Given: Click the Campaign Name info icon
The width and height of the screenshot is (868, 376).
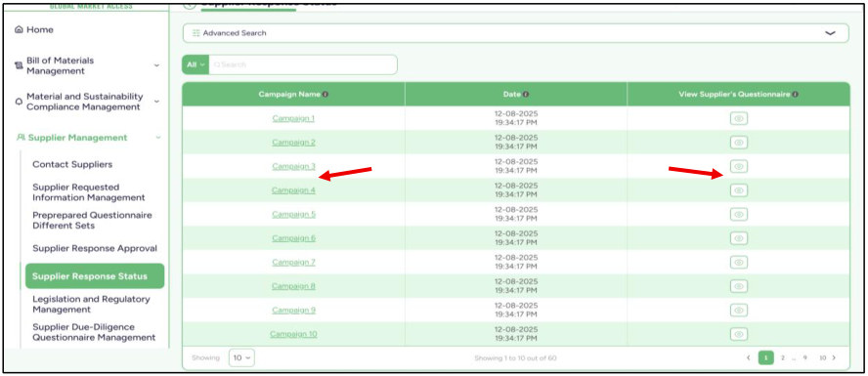Looking at the screenshot, I should (325, 95).
